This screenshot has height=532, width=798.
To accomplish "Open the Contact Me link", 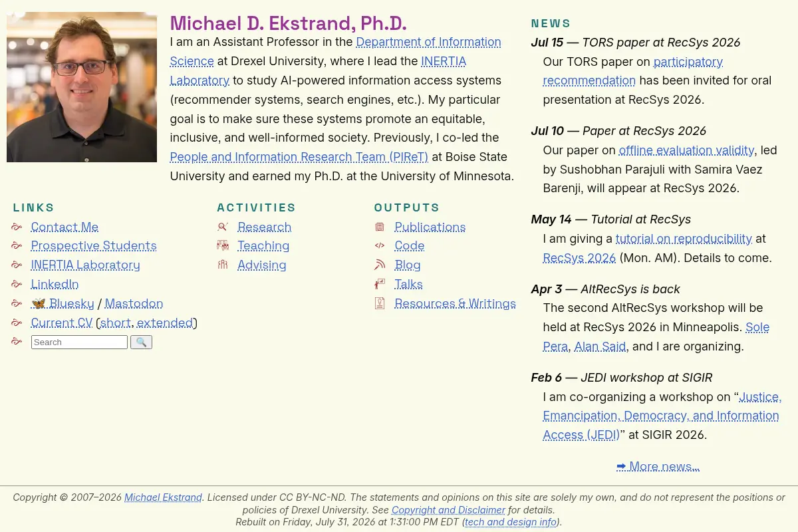I will tap(65, 227).
